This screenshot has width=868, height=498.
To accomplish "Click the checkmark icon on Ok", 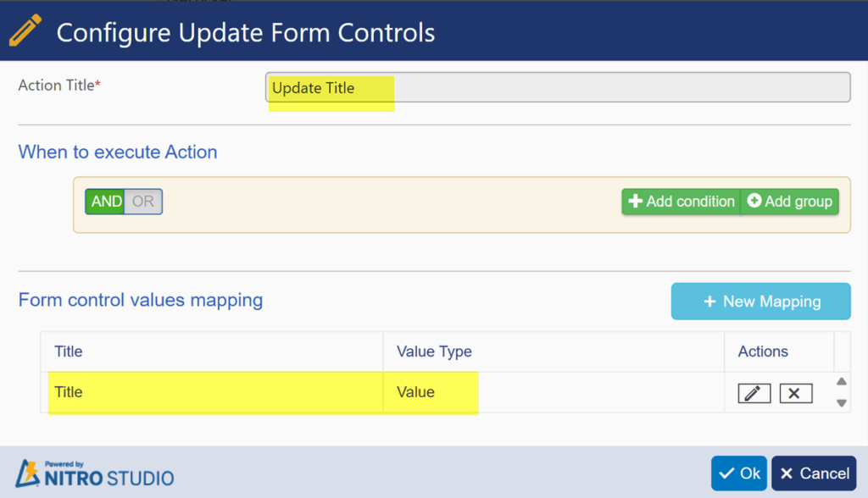I will [x=726, y=473].
